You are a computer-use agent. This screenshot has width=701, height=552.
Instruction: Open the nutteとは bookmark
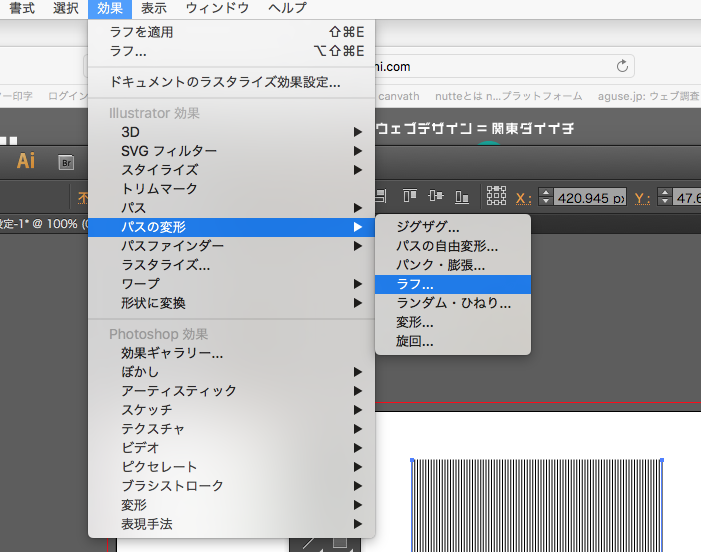click(x=509, y=96)
